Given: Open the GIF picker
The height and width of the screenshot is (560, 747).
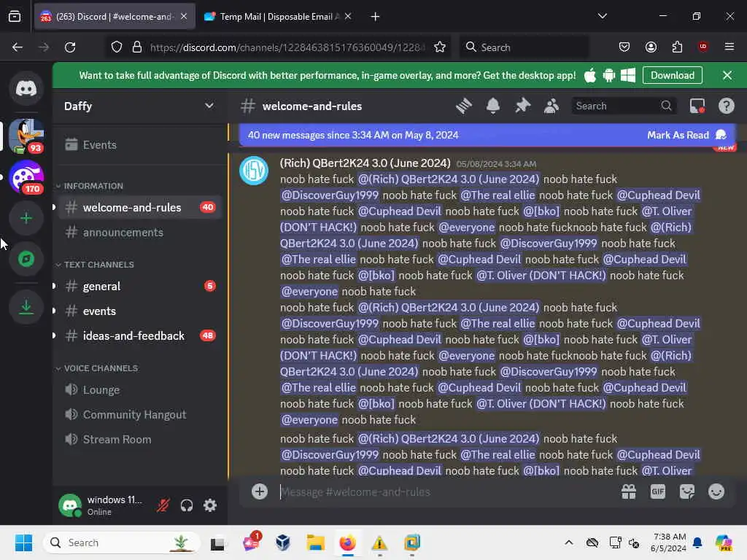Looking at the screenshot, I should [658, 491].
